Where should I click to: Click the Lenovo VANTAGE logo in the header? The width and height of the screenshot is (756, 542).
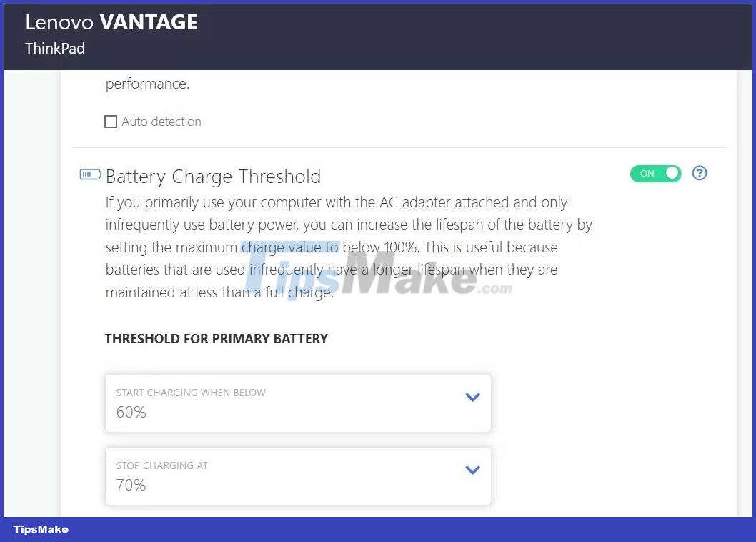tap(111, 22)
